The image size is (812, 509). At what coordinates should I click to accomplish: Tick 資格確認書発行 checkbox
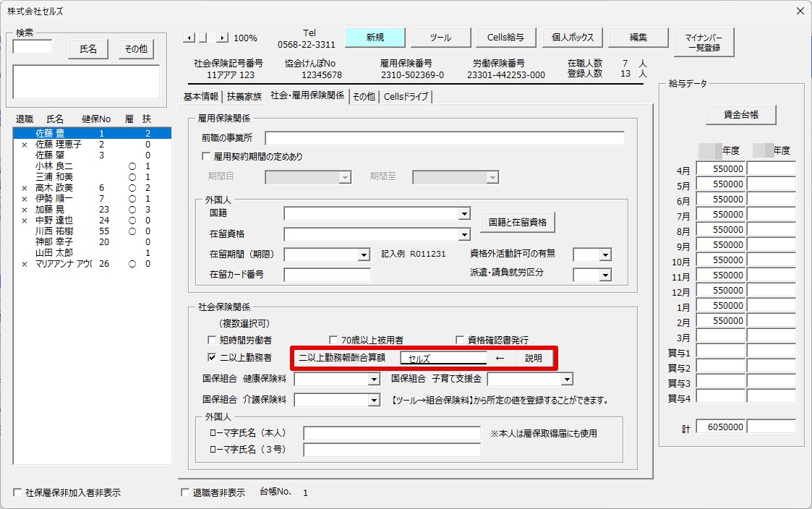(459, 341)
